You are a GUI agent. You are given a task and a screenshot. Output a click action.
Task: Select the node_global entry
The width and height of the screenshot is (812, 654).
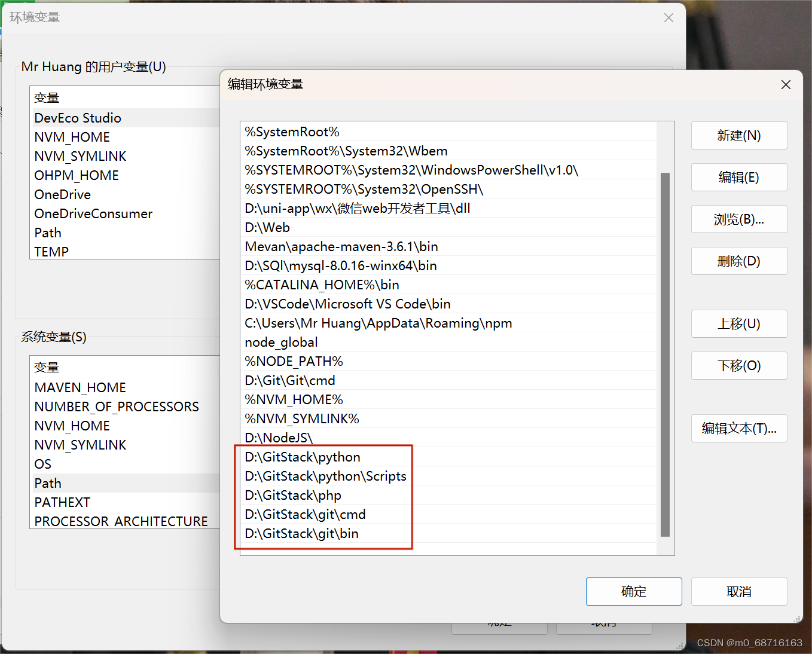[x=448, y=343]
